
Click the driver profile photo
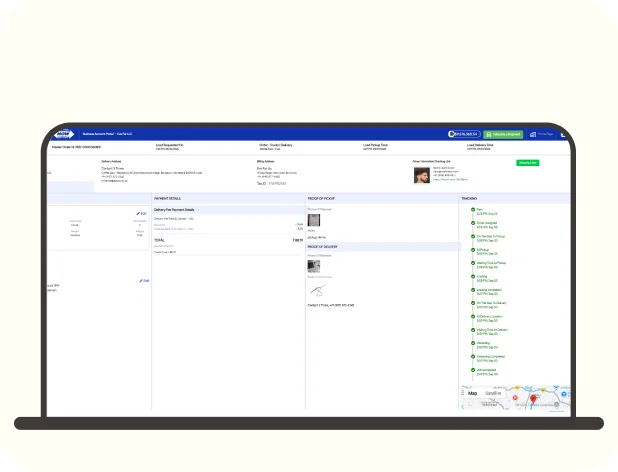coord(422,175)
